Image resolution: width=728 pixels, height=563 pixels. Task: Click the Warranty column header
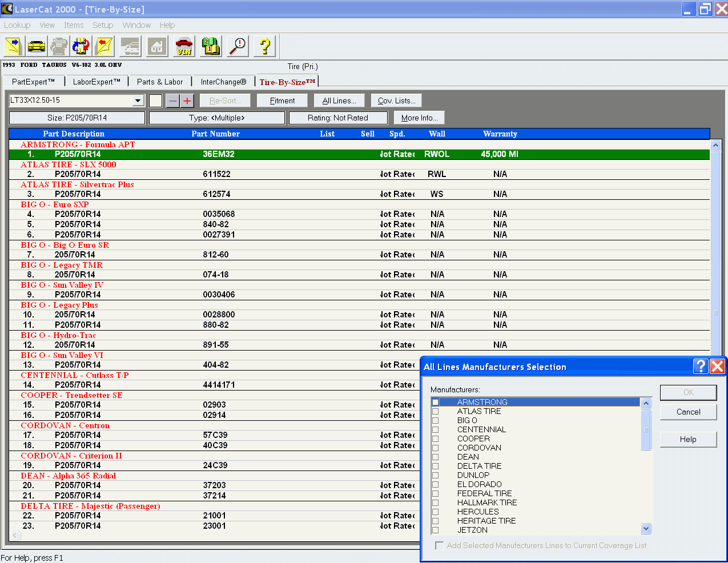[x=500, y=134]
